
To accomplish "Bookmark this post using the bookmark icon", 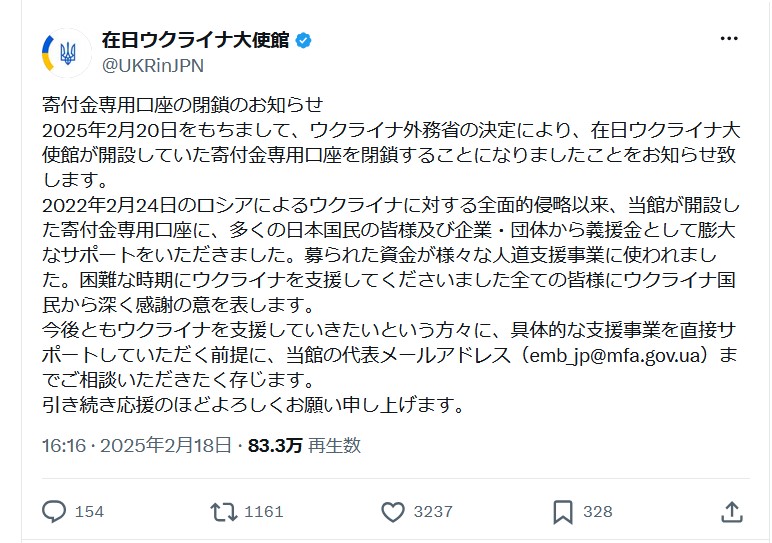I will tap(563, 512).
